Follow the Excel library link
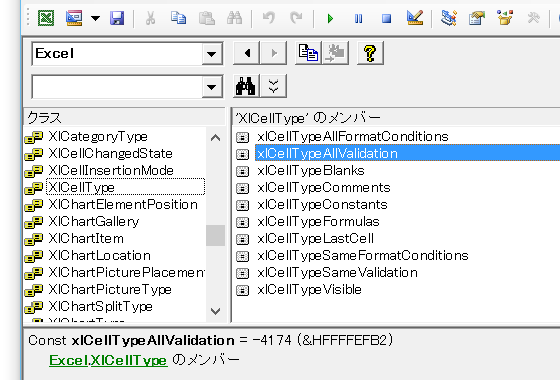The image size is (560, 380). pos(68,360)
